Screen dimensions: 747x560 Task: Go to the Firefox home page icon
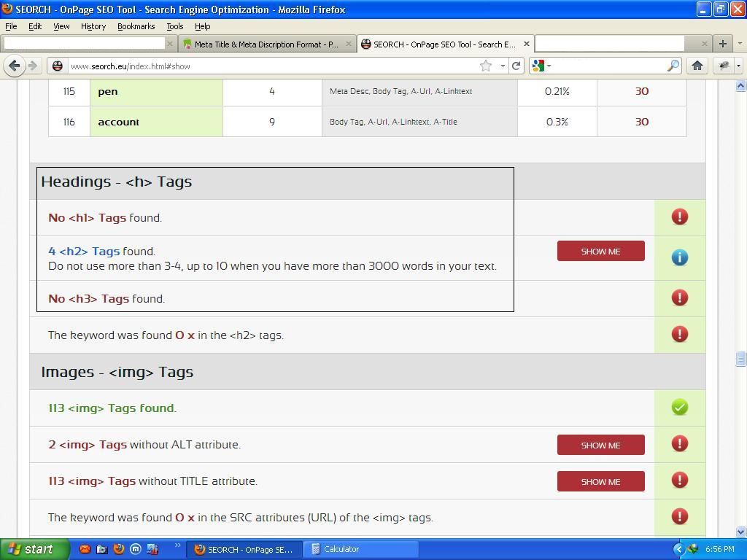pyautogui.click(x=697, y=66)
